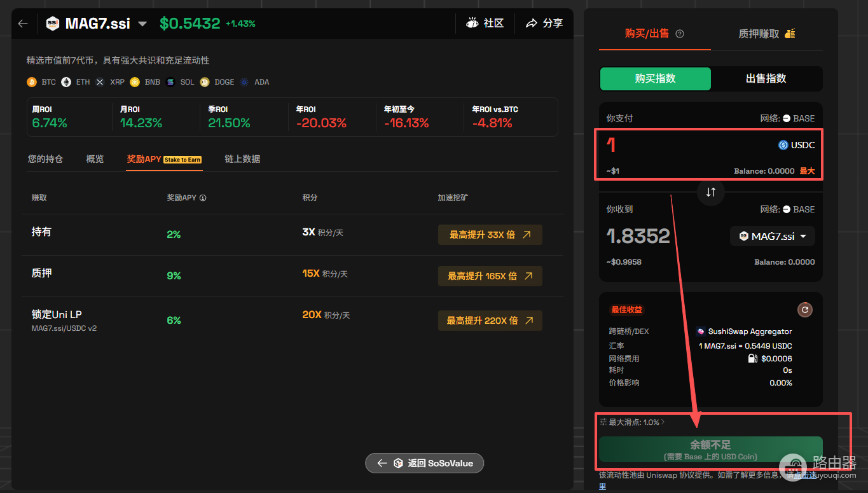Click info icon next to 奖励APY header
The image size is (868, 493).
coord(203,198)
